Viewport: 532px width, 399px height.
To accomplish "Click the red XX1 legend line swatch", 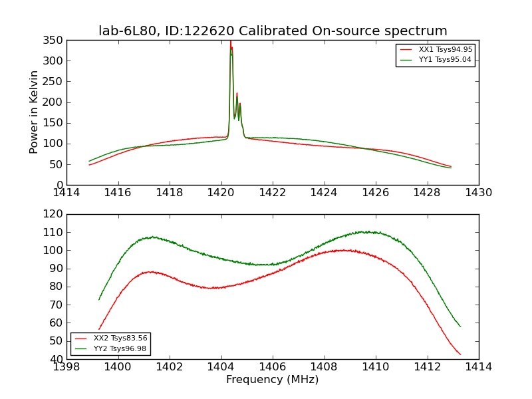I will 406,49.
